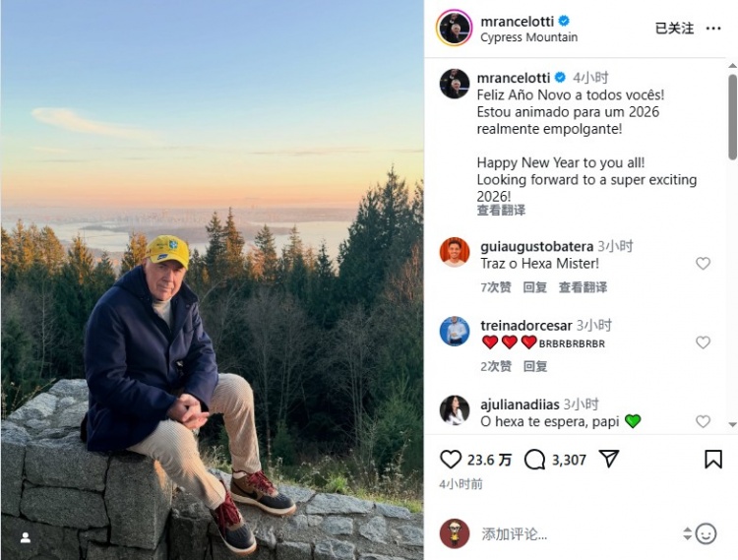The width and height of the screenshot is (738, 560).
Task: Reply to guiaugustobatera's comment
Action: click(x=535, y=287)
